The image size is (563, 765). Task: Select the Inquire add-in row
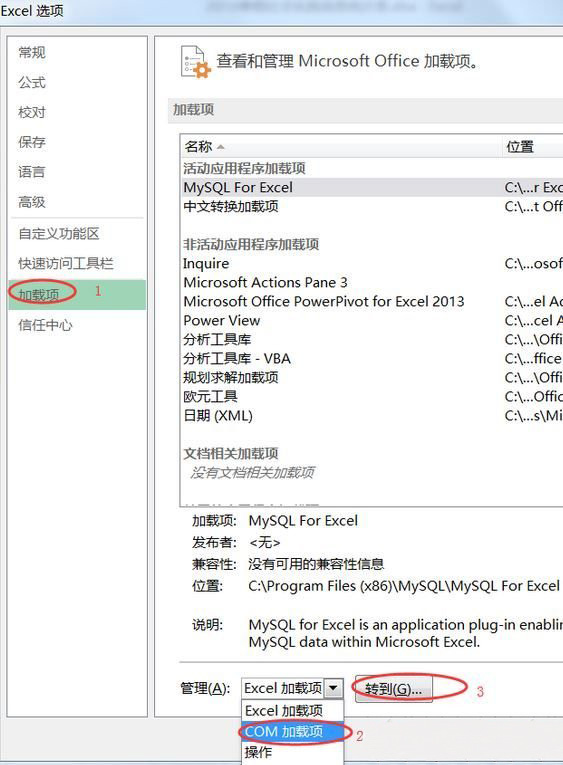[372, 263]
